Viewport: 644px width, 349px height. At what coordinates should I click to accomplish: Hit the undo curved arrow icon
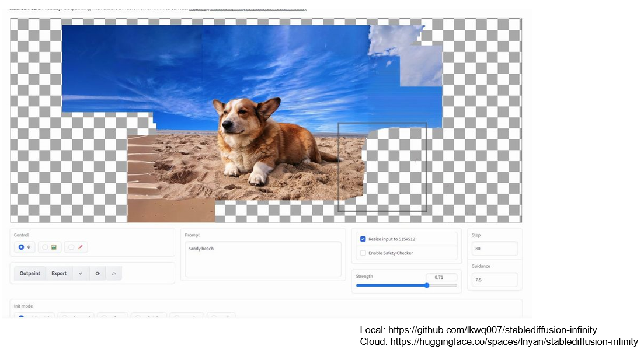[x=113, y=273]
